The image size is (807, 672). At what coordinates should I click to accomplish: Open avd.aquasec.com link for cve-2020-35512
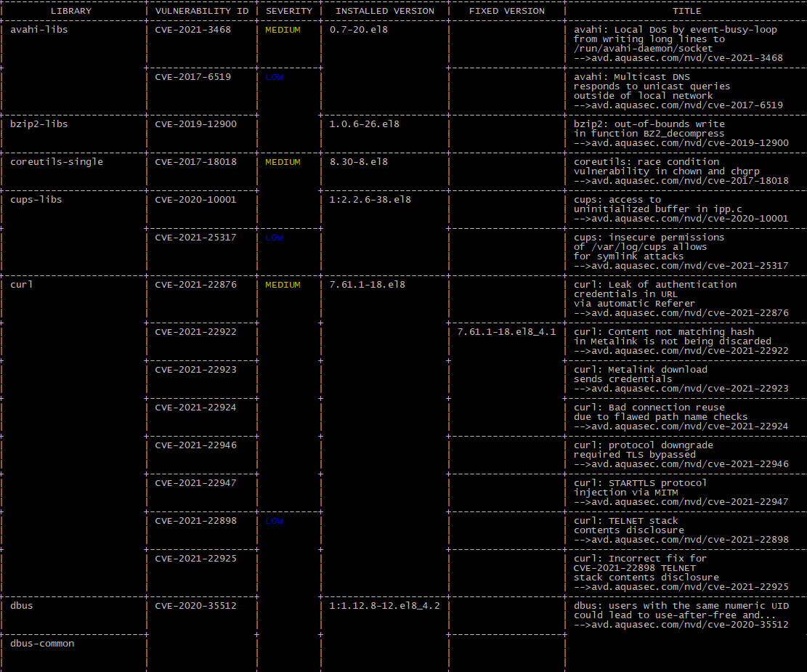(681, 625)
